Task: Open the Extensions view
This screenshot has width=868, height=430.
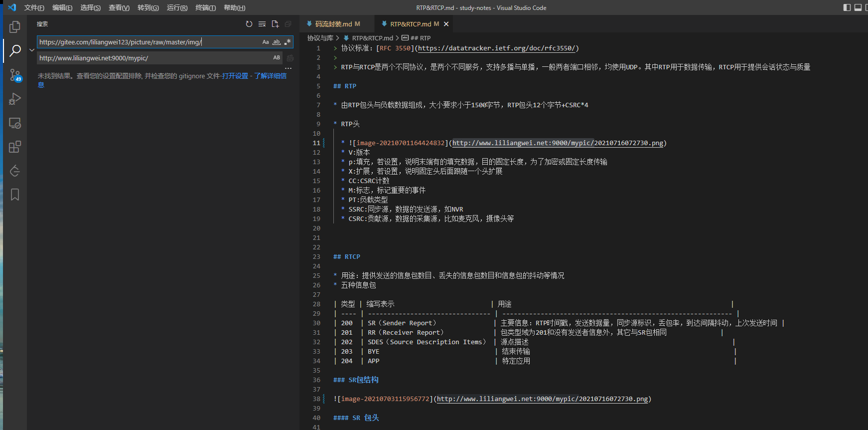Action: tap(15, 147)
